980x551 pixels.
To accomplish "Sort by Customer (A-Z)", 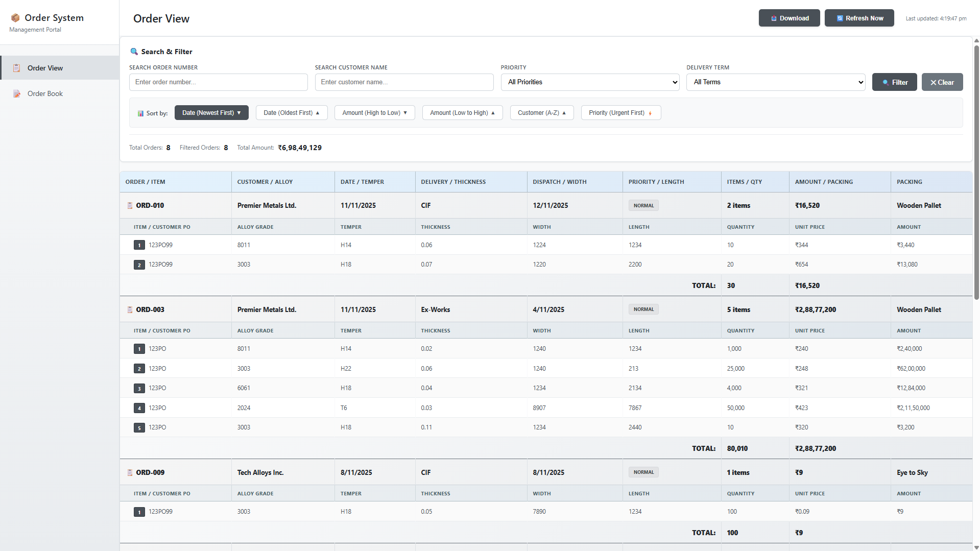I will [541, 113].
